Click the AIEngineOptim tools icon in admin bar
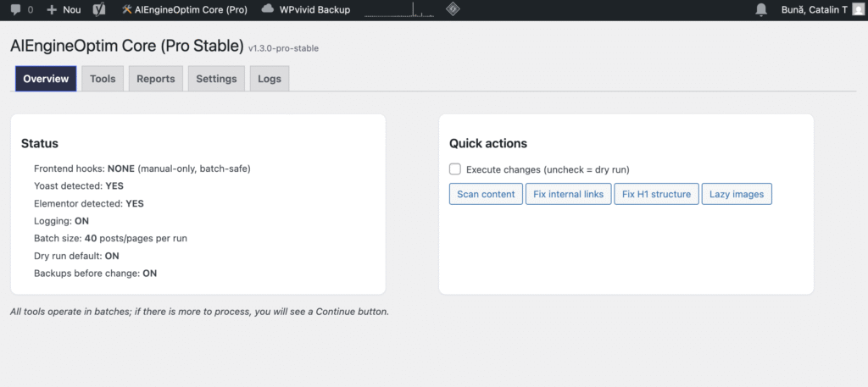 127,10
